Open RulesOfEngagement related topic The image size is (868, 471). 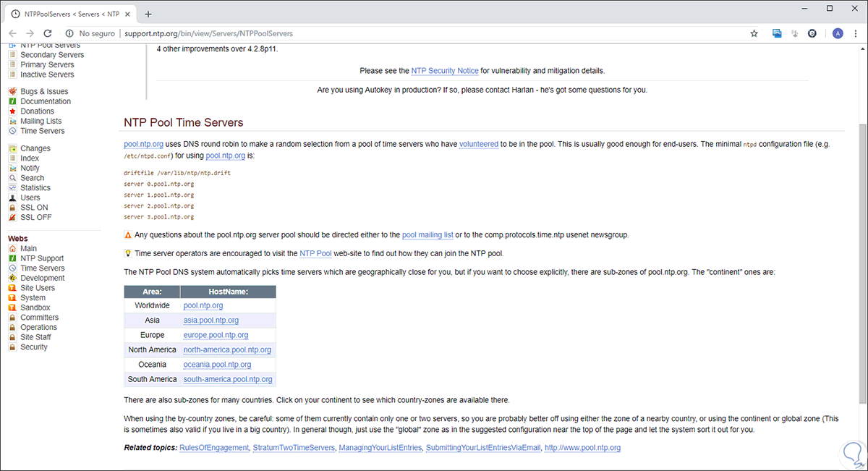coord(213,448)
